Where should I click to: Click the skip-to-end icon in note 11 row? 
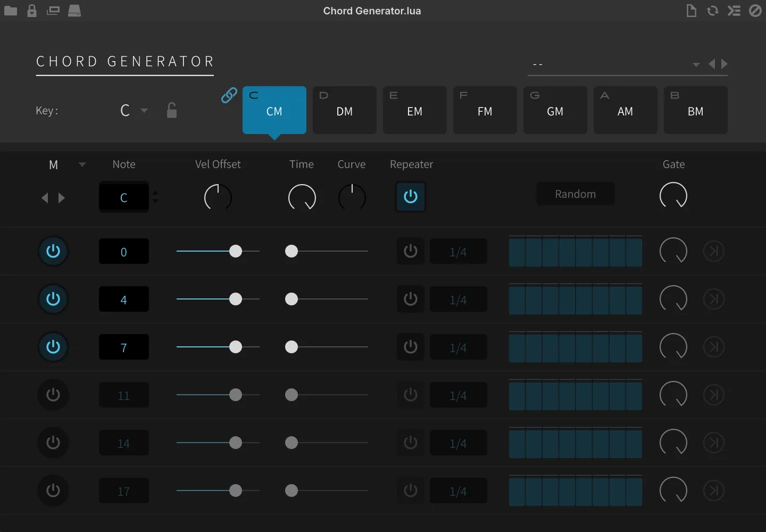click(714, 395)
